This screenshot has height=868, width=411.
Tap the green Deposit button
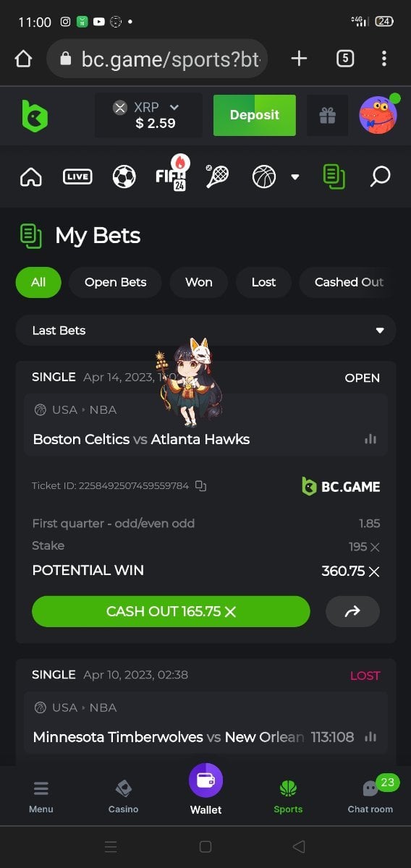click(255, 115)
